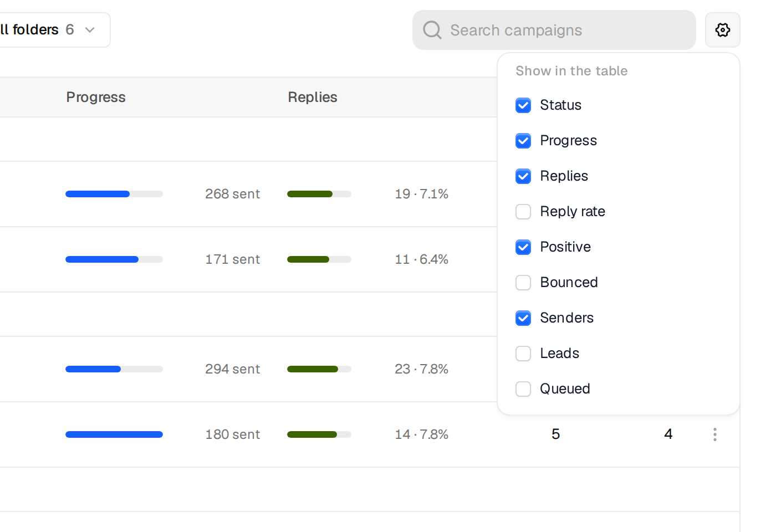Click the 'Show in the table' heading
Image resolution: width=776 pixels, height=532 pixels.
(571, 71)
